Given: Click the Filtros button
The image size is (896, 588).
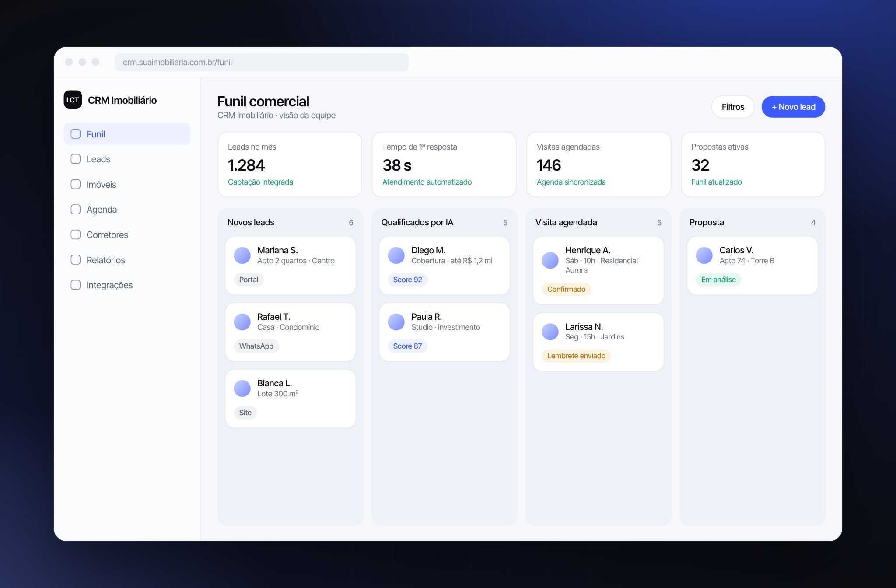Looking at the screenshot, I should tap(733, 107).
